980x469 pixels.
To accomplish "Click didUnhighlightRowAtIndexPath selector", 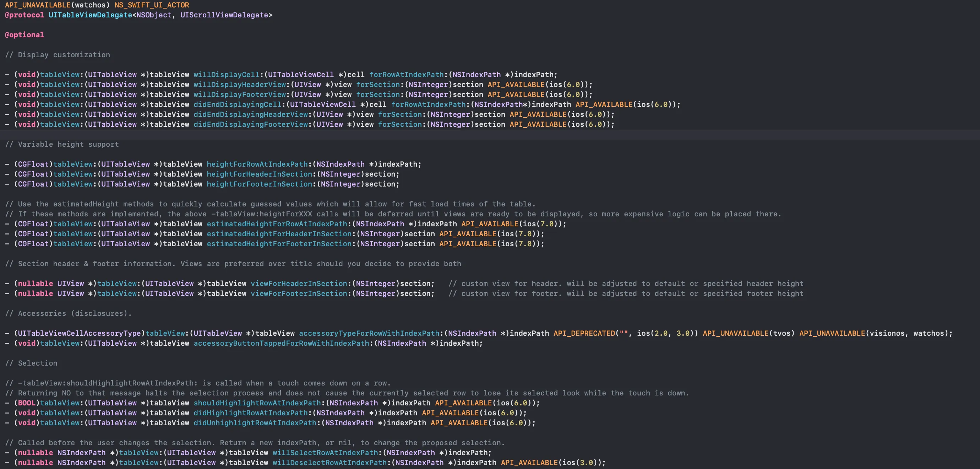I will pos(255,423).
